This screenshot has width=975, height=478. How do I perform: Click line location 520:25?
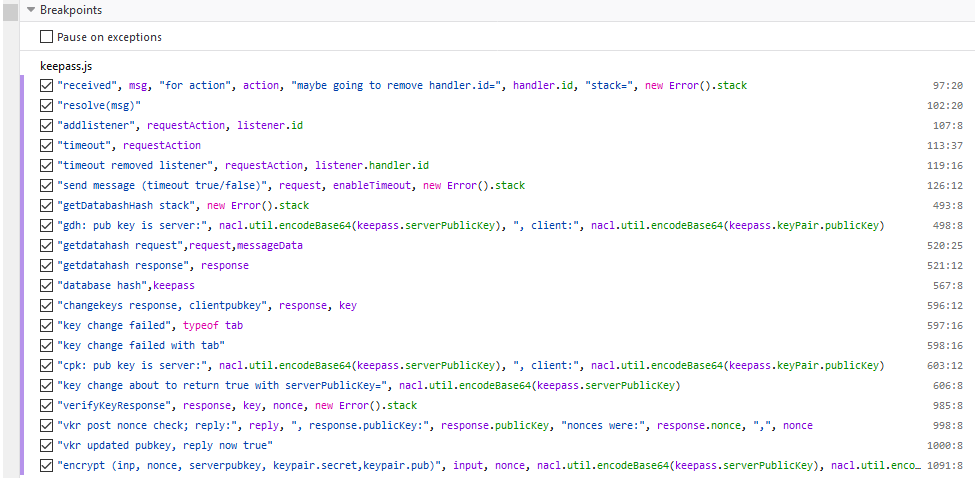(x=945, y=245)
